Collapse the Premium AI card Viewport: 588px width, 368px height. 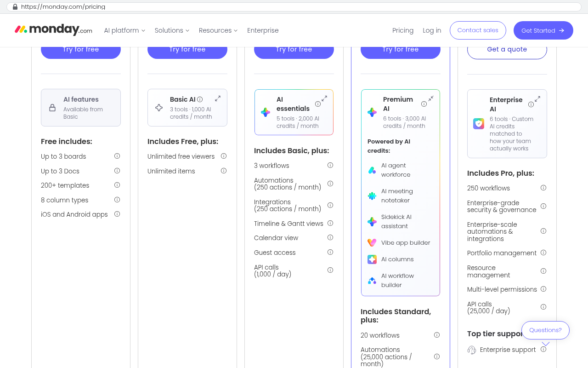pyautogui.click(x=431, y=98)
